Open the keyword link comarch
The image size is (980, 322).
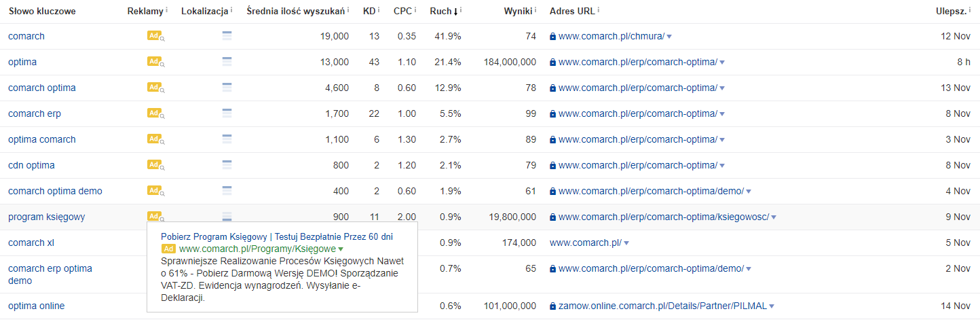pos(26,36)
